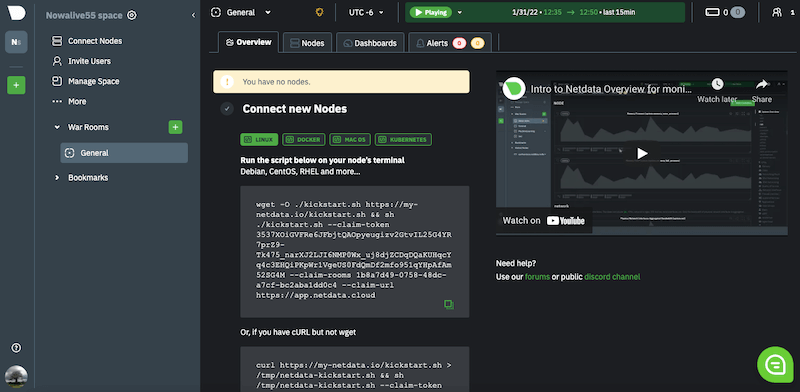
Task: Click the red critical alerts counter
Action: click(459, 43)
